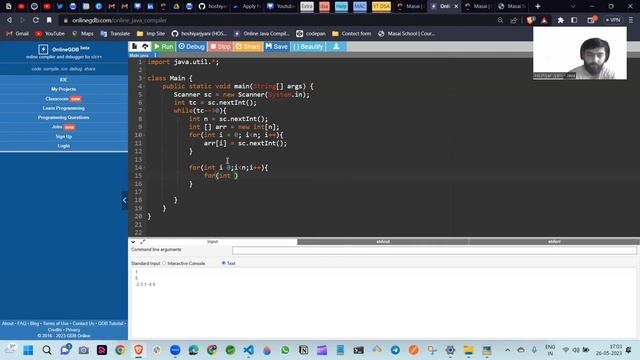The width and height of the screenshot is (640, 360).
Task: Switch to the GitHub browser tab
Action: 213,6
